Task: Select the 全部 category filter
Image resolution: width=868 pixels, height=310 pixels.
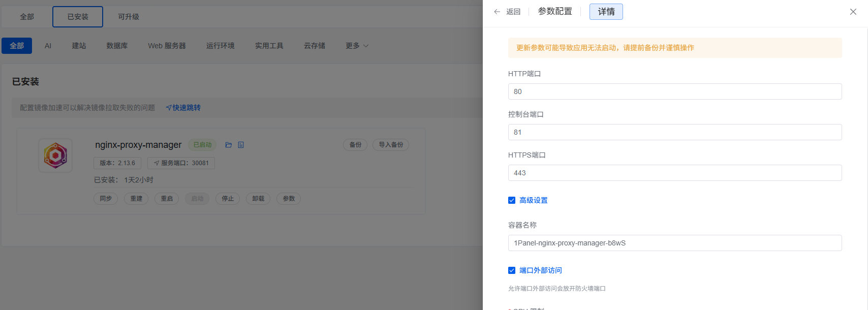Action: 17,46
